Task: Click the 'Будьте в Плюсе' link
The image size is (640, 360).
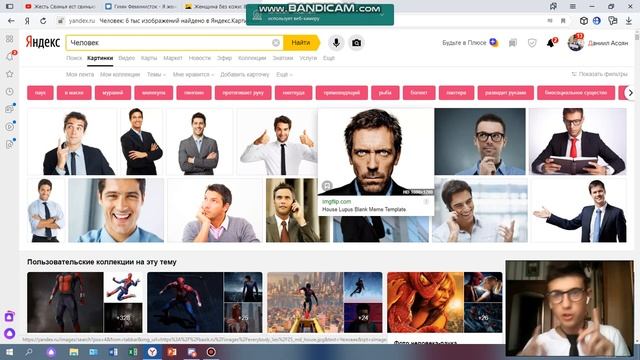Action: 464,42
